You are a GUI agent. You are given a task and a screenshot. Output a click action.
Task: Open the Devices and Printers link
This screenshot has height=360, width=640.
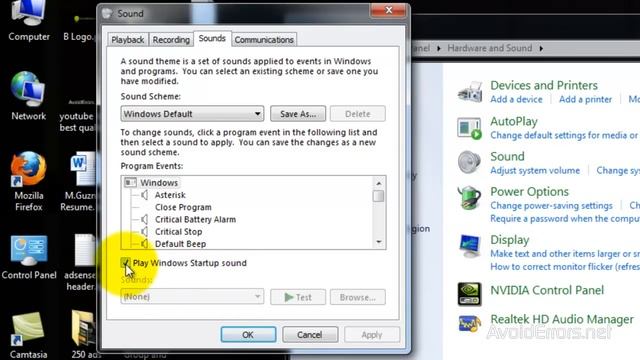(x=544, y=85)
